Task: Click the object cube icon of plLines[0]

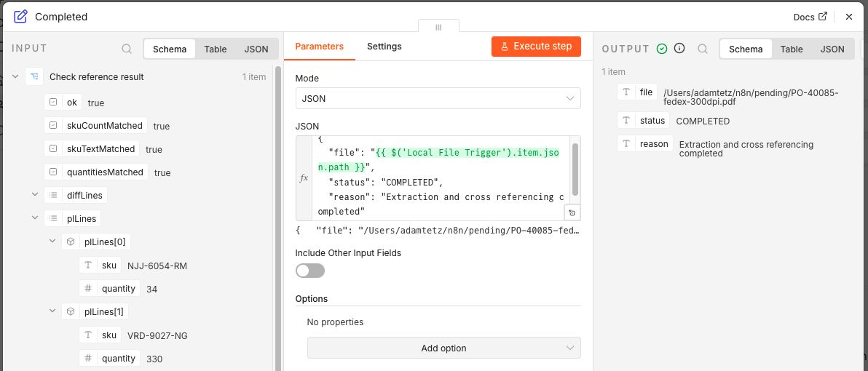Action: (x=71, y=242)
